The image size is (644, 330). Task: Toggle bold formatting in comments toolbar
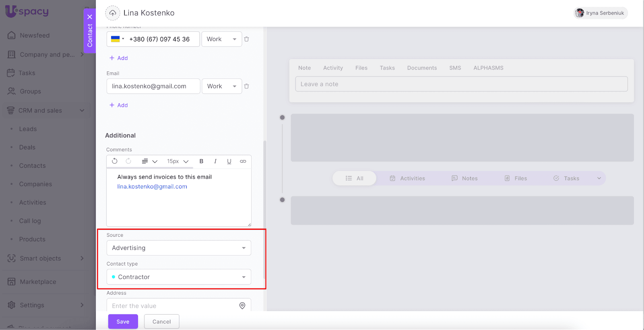201,161
